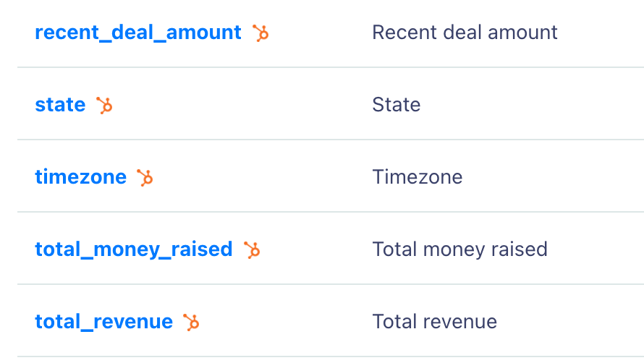Image resolution: width=644 pixels, height=363 pixels.
Task: Open the state property link
Action: [60, 105]
